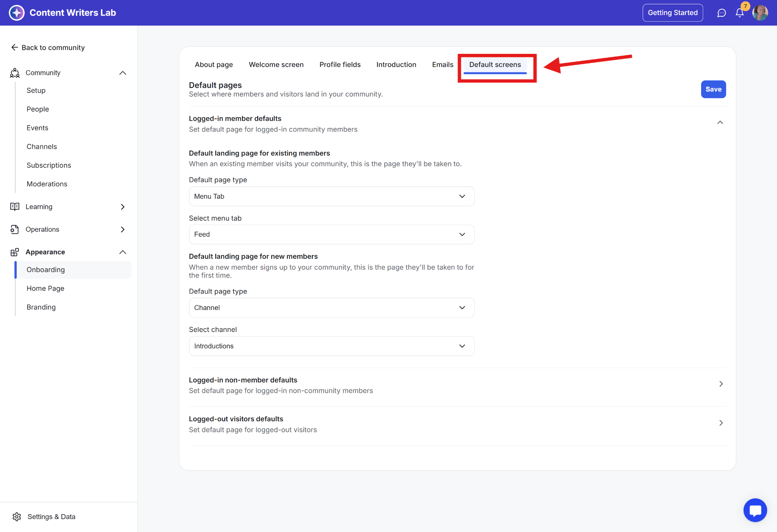Expand Logged-in non-member defaults section
The height and width of the screenshot is (532, 777).
point(721,384)
